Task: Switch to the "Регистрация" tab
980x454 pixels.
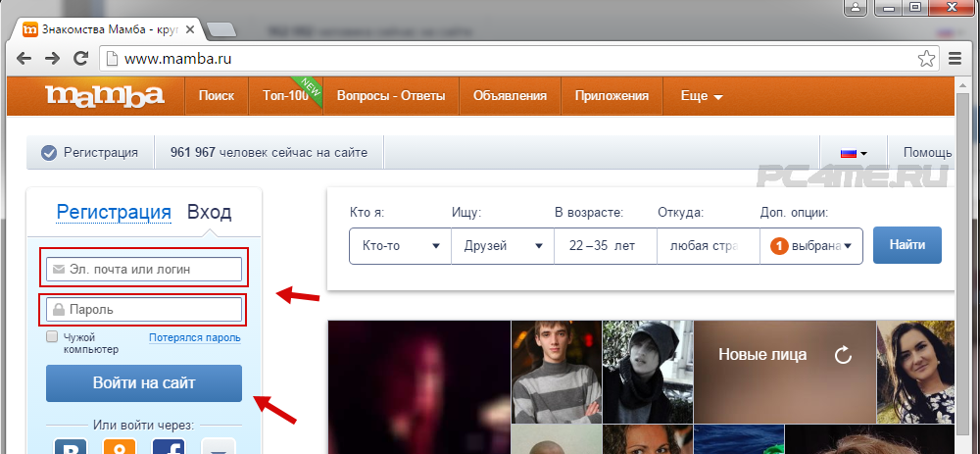Action: tap(114, 213)
